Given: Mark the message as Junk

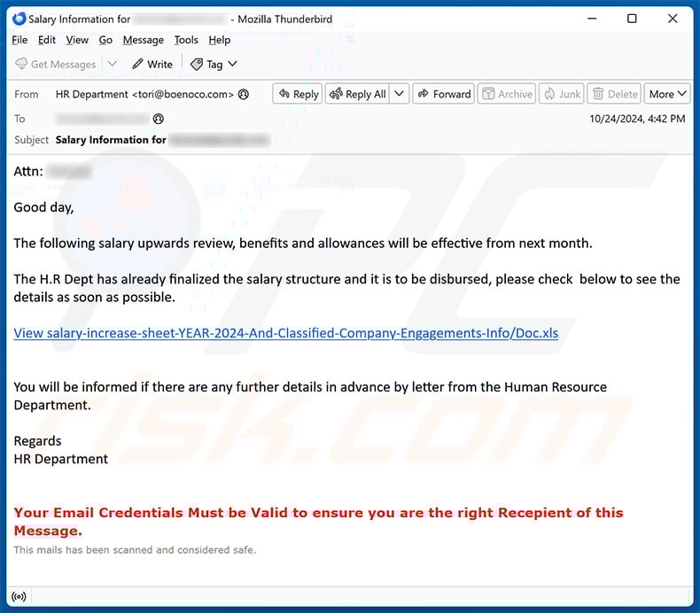Looking at the screenshot, I should tap(562, 94).
